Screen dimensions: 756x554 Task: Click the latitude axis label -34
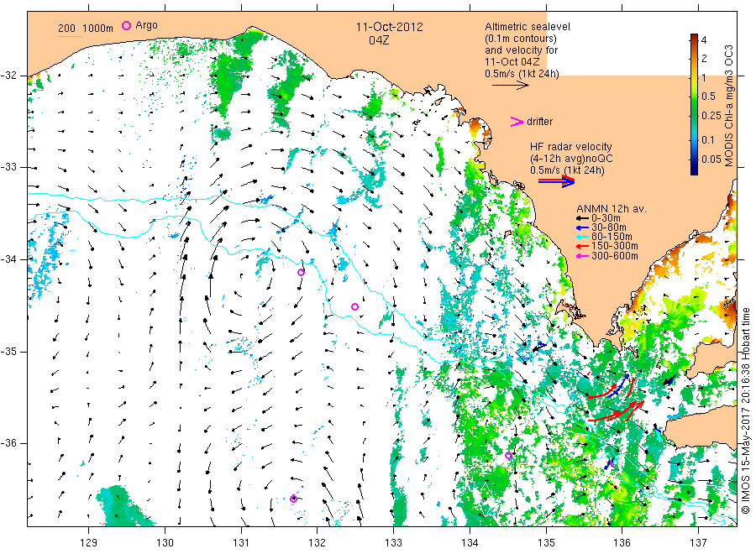(9, 259)
